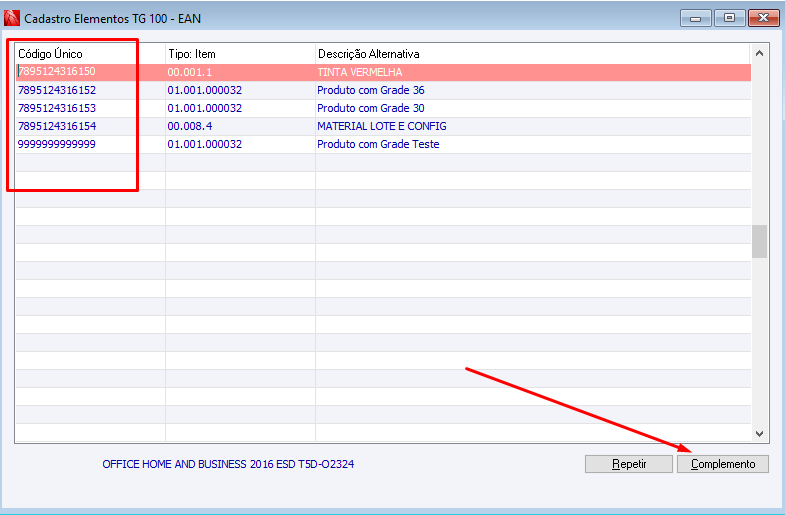Click the vertical scrollbar thumb

[x=759, y=241]
